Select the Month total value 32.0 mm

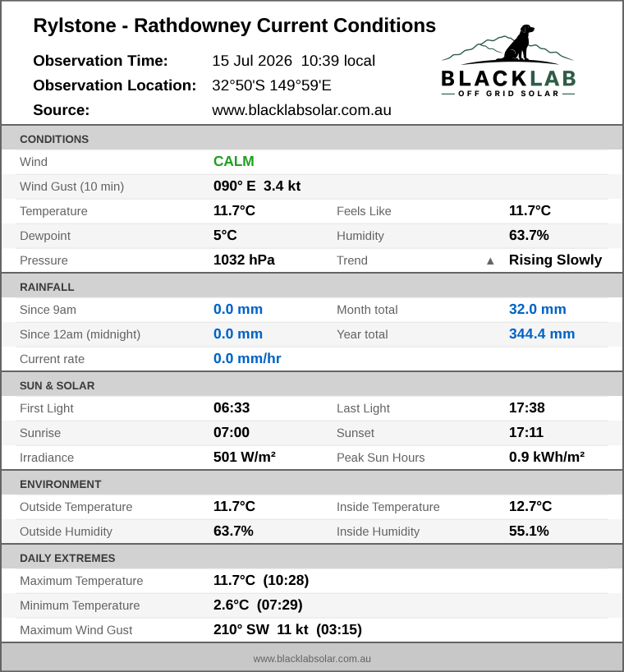coord(538,309)
